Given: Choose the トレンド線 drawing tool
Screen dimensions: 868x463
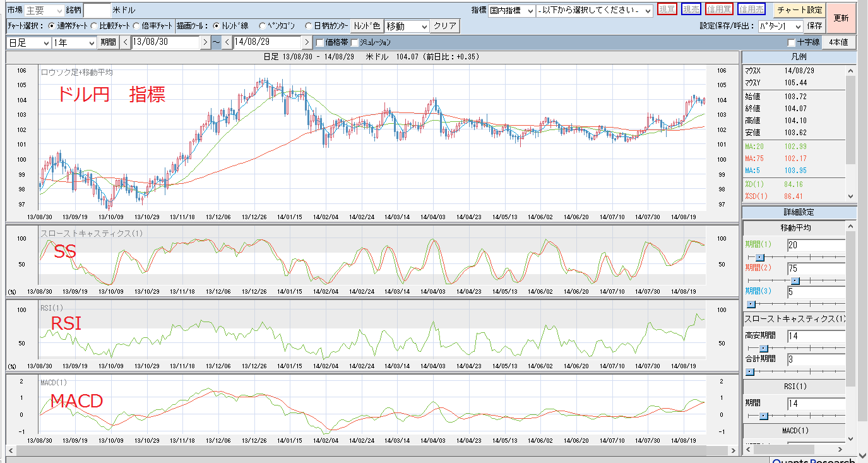Looking at the screenshot, I should (x=217, y=27).
